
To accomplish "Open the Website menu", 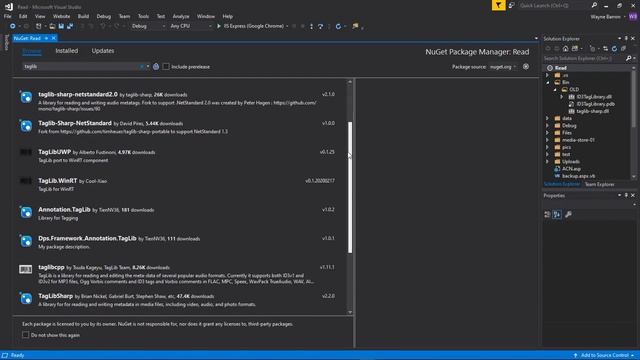I will click(x=62, y=16).
